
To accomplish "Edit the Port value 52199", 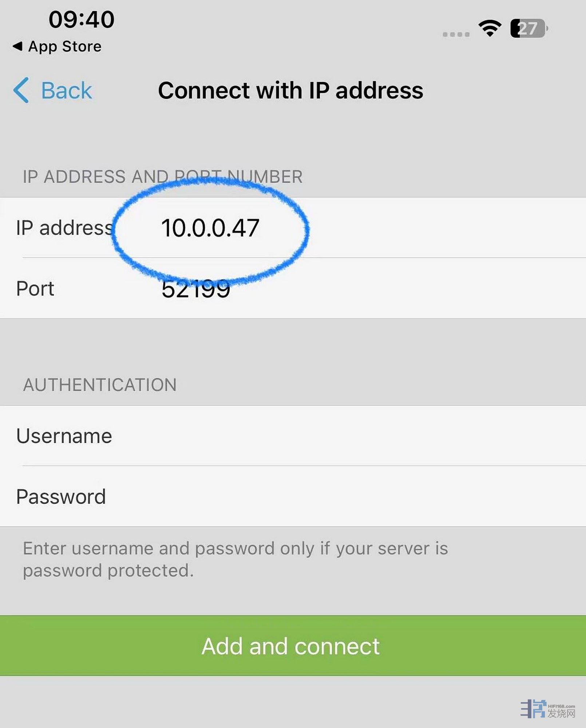I will 196,289.
